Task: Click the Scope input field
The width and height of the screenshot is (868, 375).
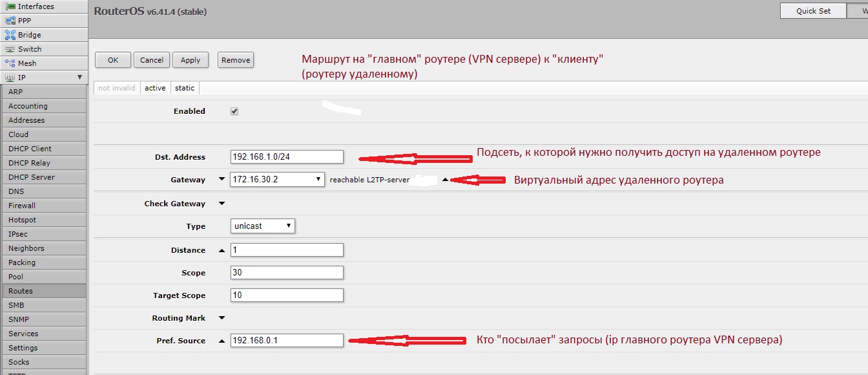Action: pyautogui.click(x=287, y=273)
